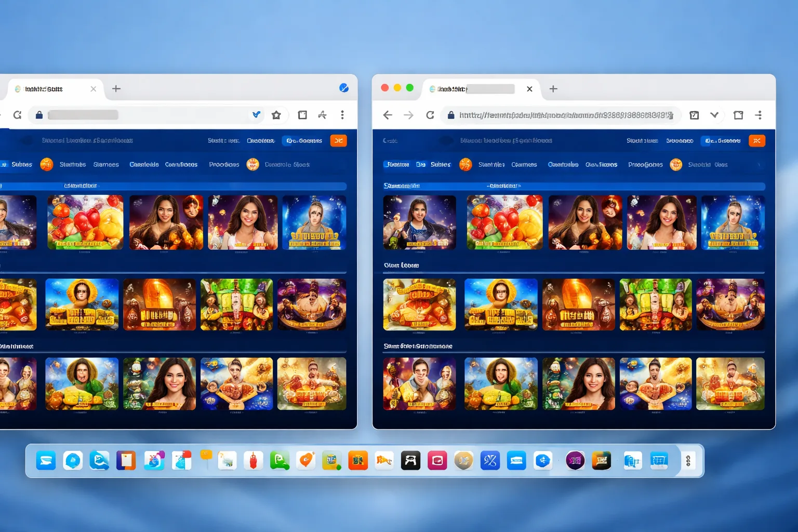Open the first game thumbnail in the right window's top row
Image resolution: width=798 pixels, height=532 pixels.
[420, 222]
